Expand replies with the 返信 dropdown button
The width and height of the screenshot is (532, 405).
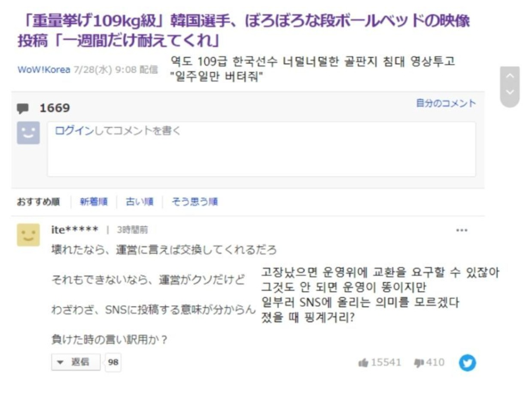coord(76,362)
